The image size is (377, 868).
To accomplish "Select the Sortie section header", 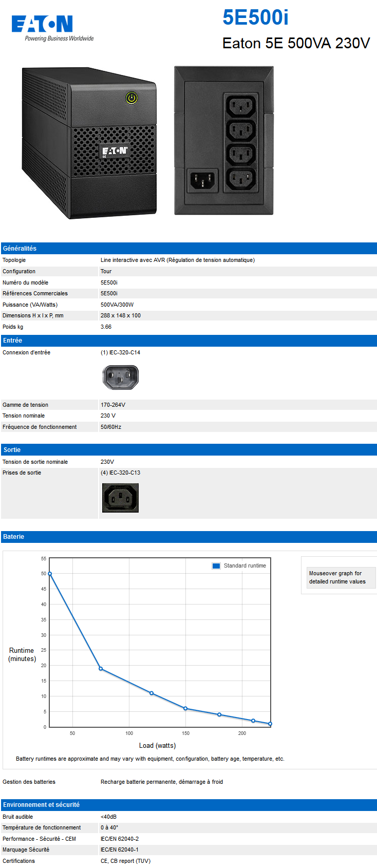I will click(189, 449).
